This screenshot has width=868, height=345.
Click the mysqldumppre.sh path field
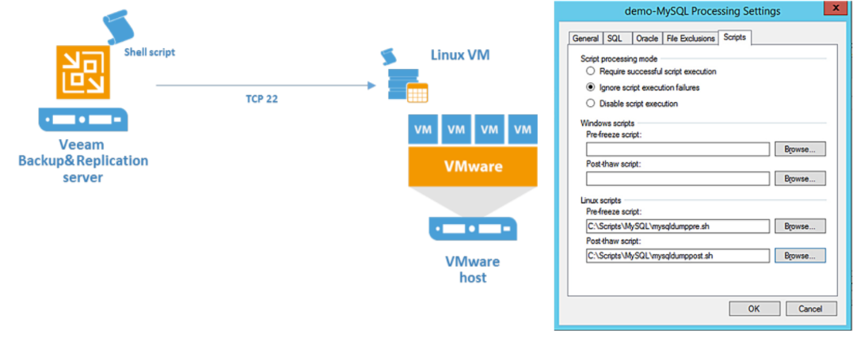pos(678,226)
